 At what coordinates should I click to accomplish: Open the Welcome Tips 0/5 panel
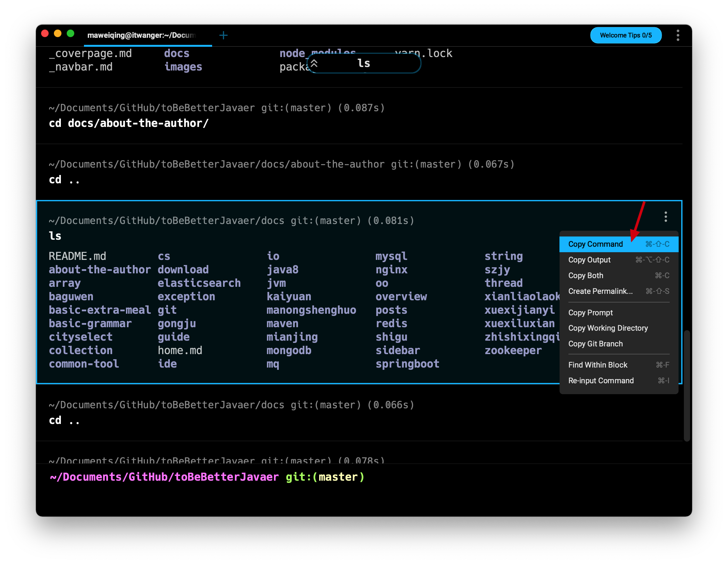tap(626, 35)
